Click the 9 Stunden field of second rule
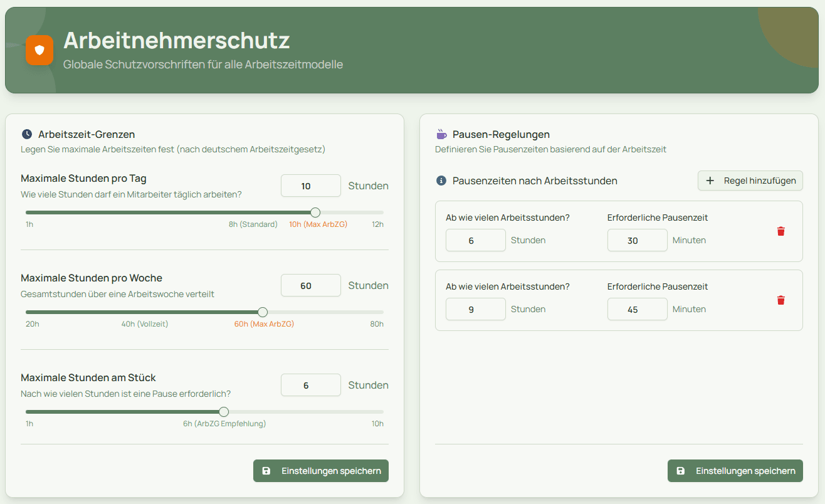Viewport: 825px width, 504px height. coord(475,308)
